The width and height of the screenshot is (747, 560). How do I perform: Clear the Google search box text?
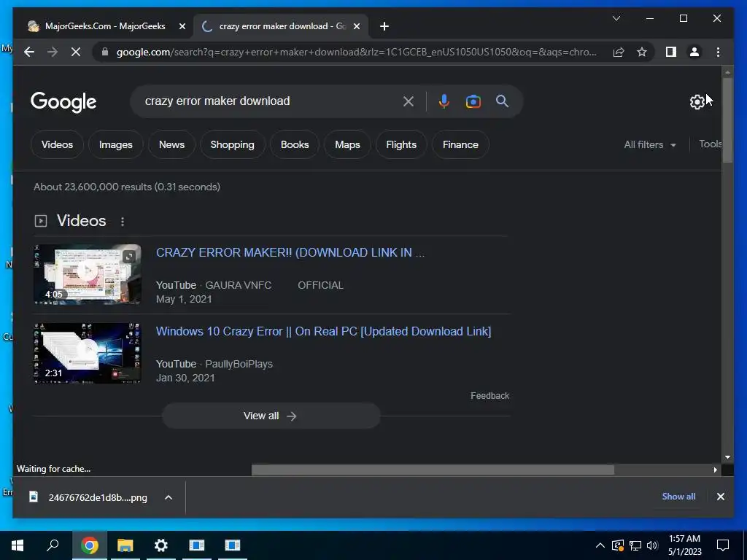pyautogui.click(x=409, y=101)
